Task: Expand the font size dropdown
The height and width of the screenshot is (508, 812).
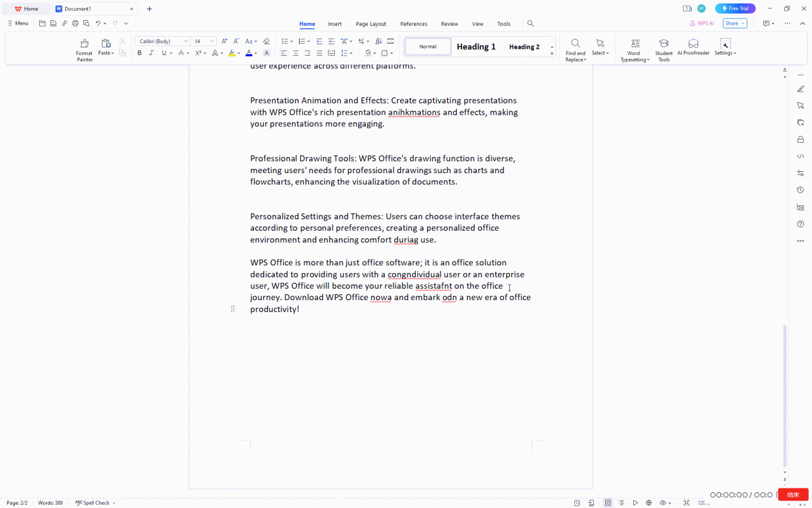Action: [x=211, y=40]
